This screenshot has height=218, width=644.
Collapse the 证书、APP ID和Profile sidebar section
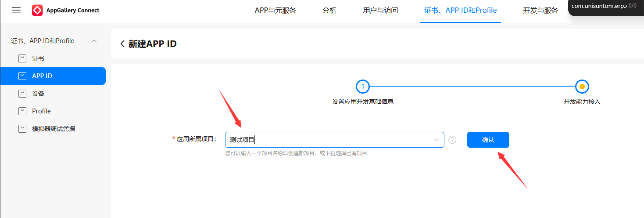[x=94, y=41]
